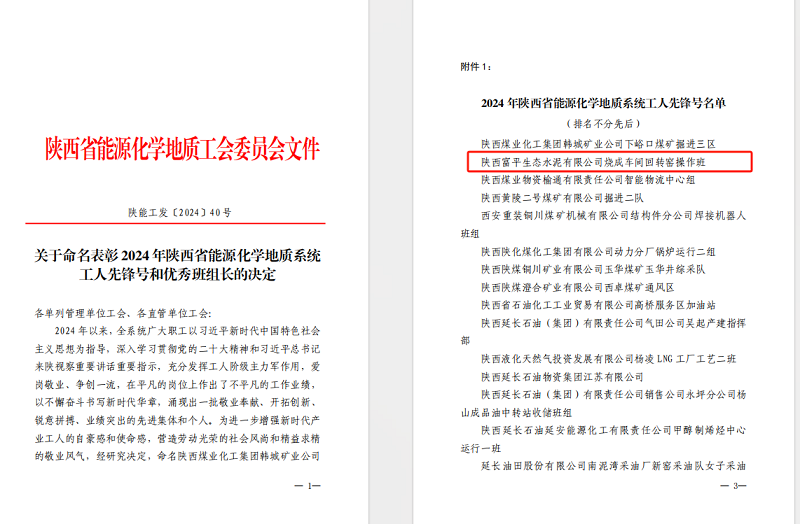This screenshot has height=524, width=800.
Task: Click salutation 各单列管理单位工会、各直管单位工会
Action: pos(123,313)
